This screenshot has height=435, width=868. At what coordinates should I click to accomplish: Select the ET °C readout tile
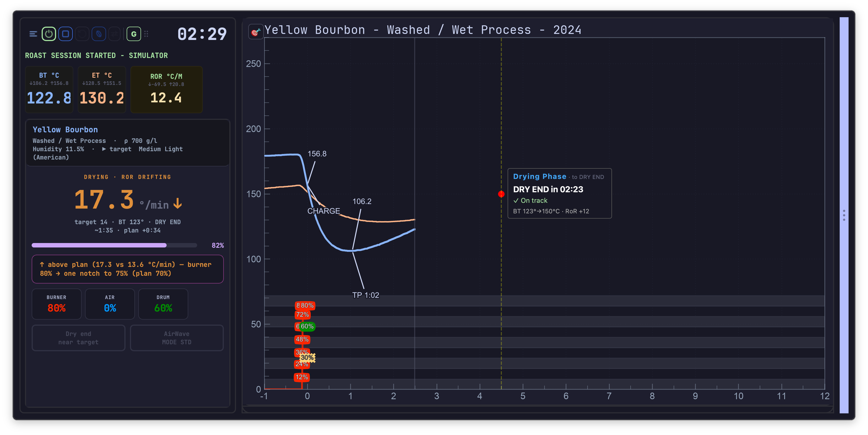[x=102, y=89]
